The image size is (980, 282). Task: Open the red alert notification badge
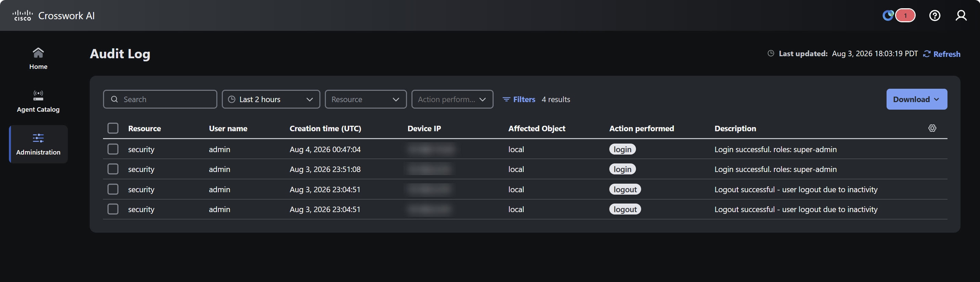coord(905,16)
